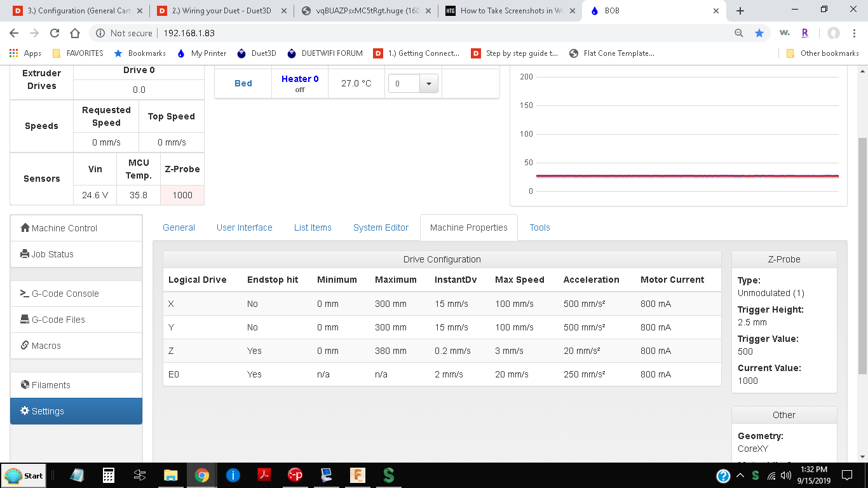This screenshot has height=488, width=868.
Task: Switch to How to Take Screenshots tab
Action: coord(510,11)
